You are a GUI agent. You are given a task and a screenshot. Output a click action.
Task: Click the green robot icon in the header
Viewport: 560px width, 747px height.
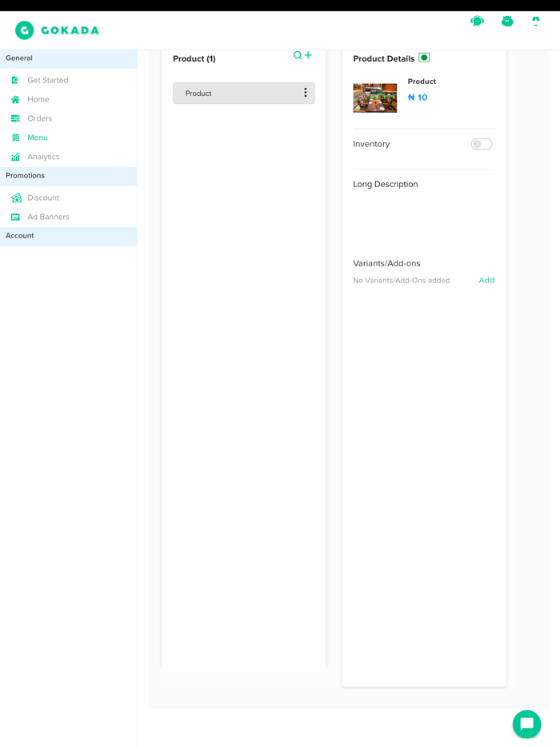[x=507, y=21]
